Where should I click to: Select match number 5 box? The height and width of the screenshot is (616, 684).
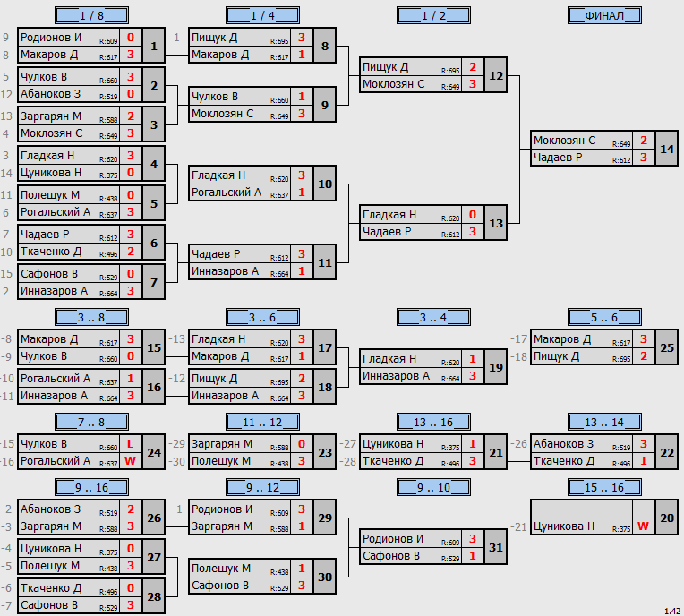tap(154, 203)
